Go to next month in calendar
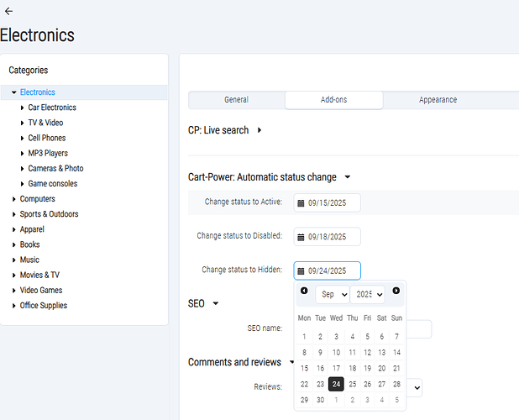Viewport: 519px width, 420px height. point(396,291)
